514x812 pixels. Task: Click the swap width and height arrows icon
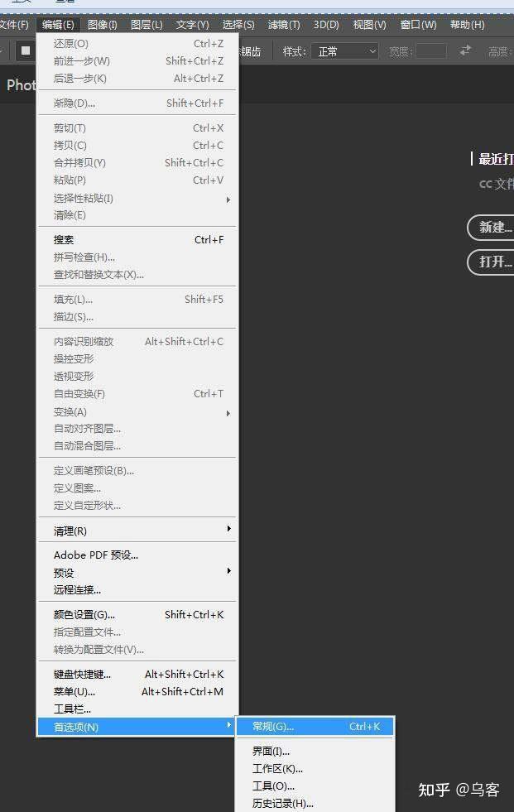pos(465,50)
